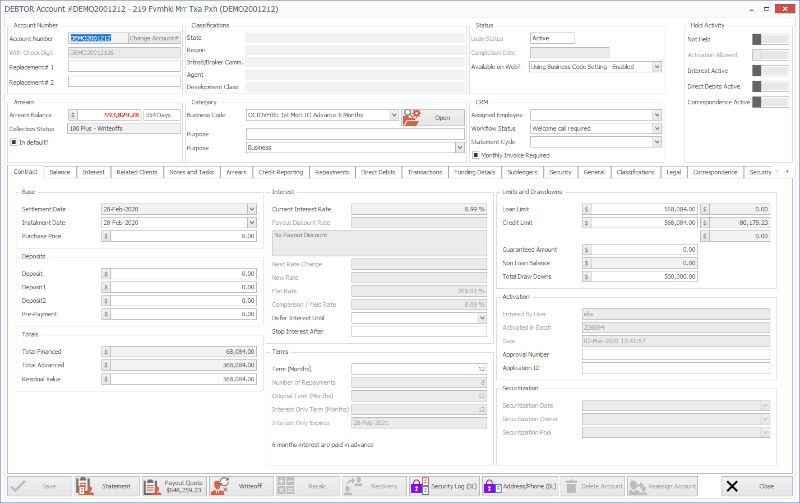Open the Assigned Employee dropdown

pyautogui.click(x=657, y=115)
